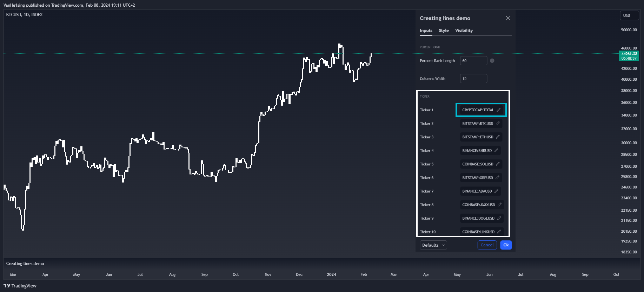Switch to the Inputs tab

426,31
